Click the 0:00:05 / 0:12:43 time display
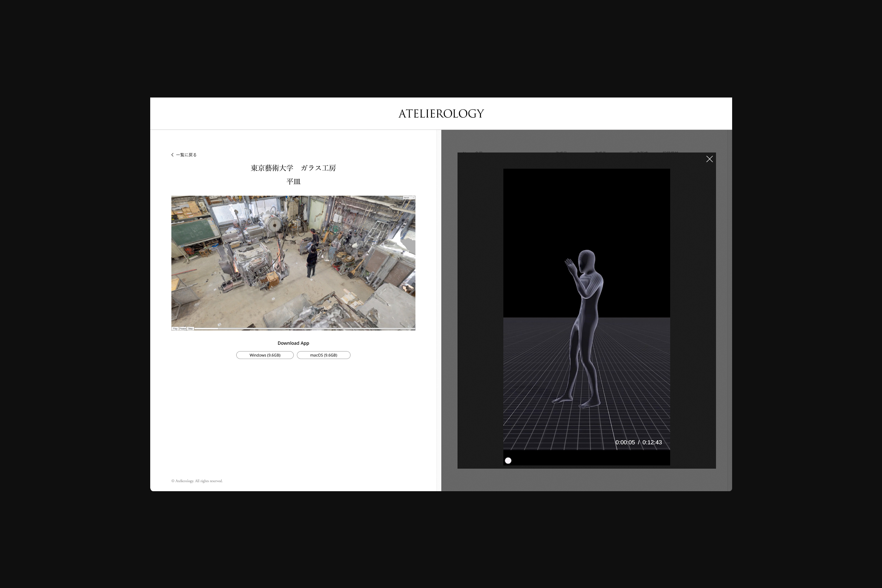The width and height of the screenshot is (882, 588). (638, 443)
